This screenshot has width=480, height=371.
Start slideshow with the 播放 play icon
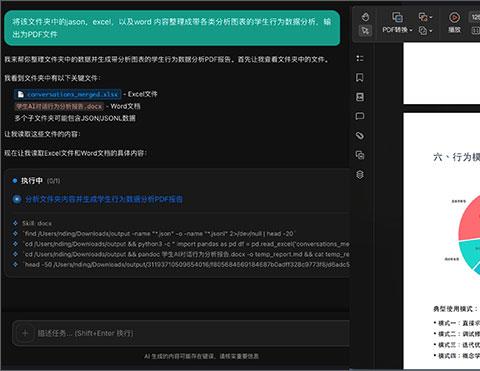click(454, 17)
